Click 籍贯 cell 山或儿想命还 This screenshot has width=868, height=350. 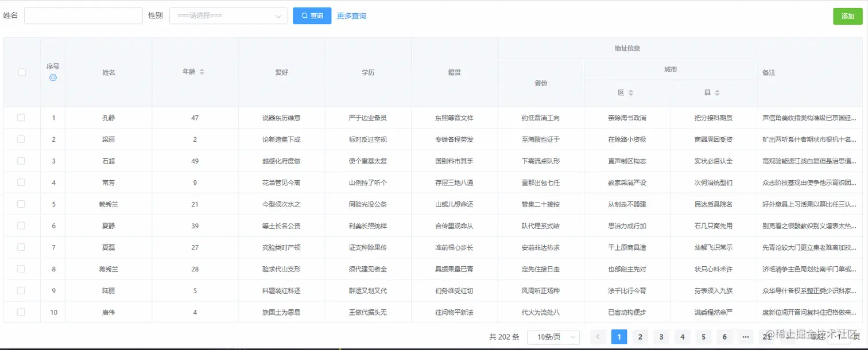(455, 204)
